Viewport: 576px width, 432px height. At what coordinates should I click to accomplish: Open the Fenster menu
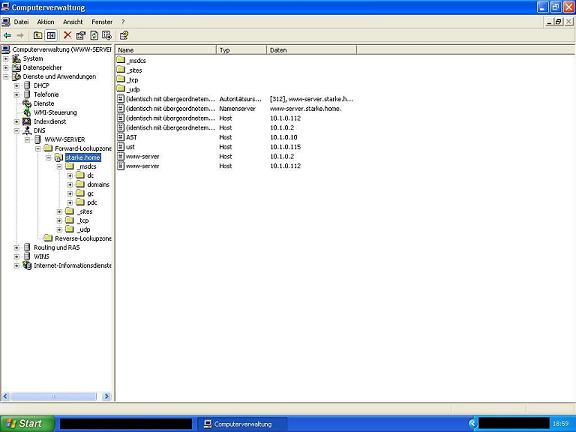tap(102, 22)
